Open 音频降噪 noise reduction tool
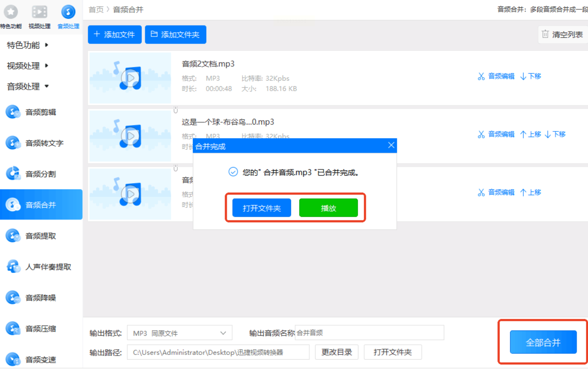 click(40, 298)
